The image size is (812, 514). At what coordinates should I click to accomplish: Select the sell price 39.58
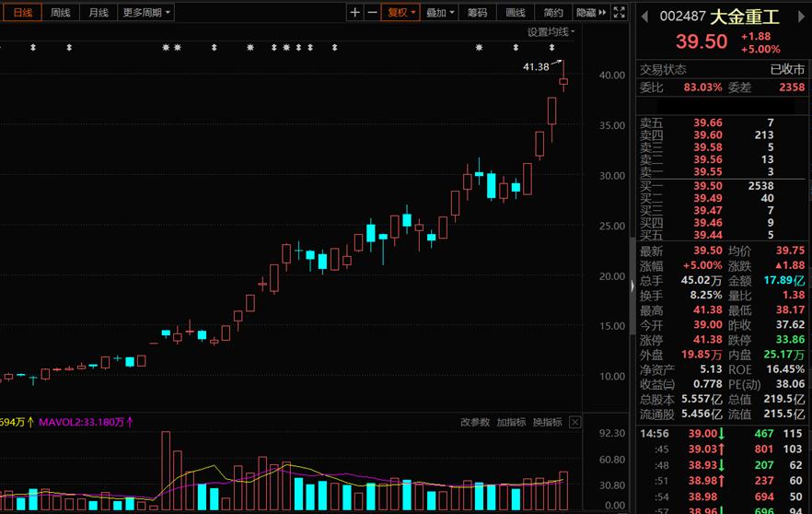708,147
